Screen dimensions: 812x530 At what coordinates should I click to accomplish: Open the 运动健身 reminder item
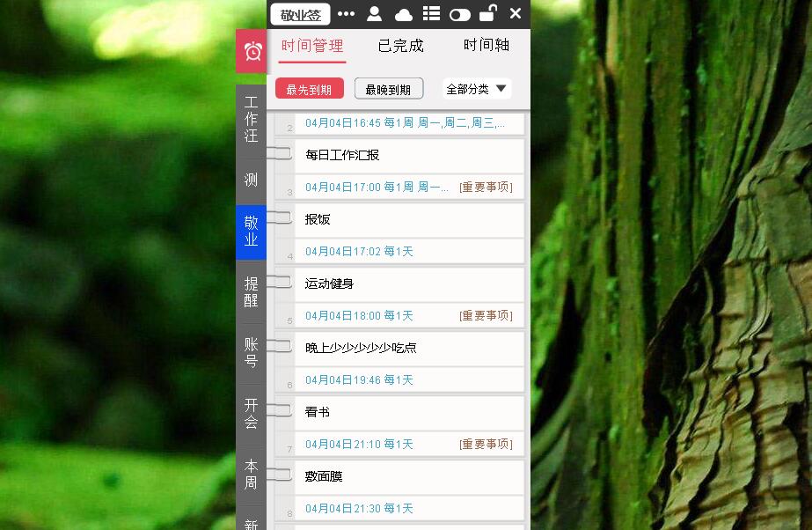click(x=410, y=283)
